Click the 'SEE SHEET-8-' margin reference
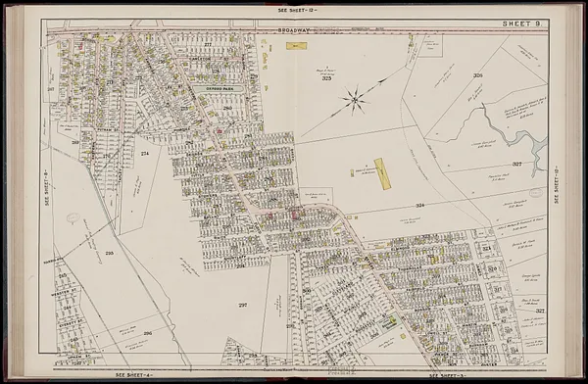The height and width of the screenshot is (384, 588). click(47, 187)
